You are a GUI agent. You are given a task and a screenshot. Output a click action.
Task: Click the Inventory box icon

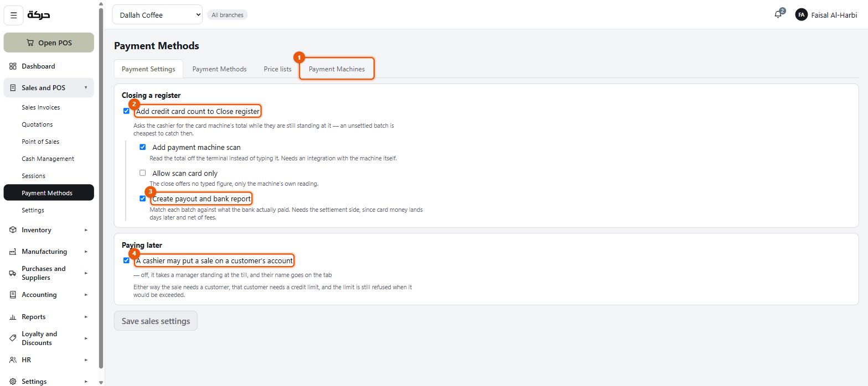pyautogui.click(x=13, y=230)
